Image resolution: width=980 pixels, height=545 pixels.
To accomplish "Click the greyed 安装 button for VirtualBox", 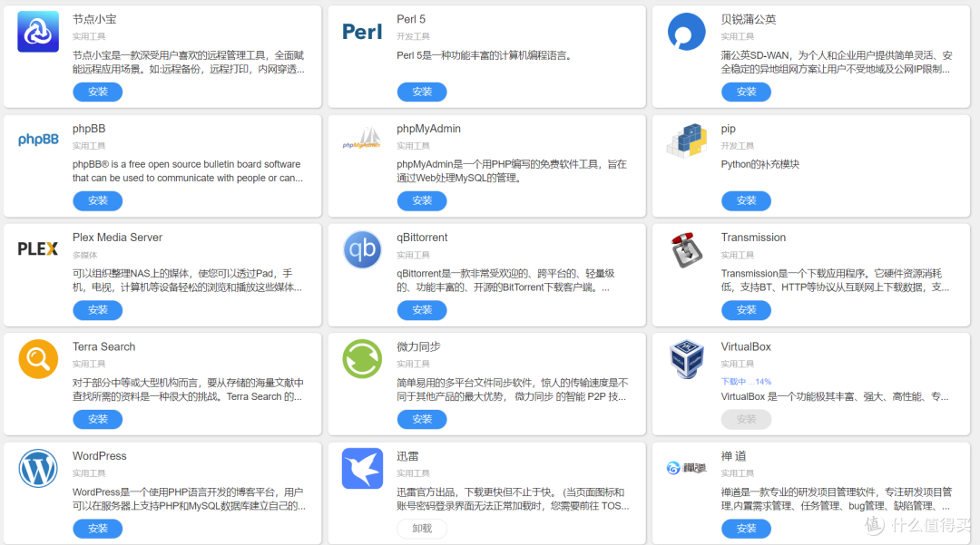I will click(746, 419).
